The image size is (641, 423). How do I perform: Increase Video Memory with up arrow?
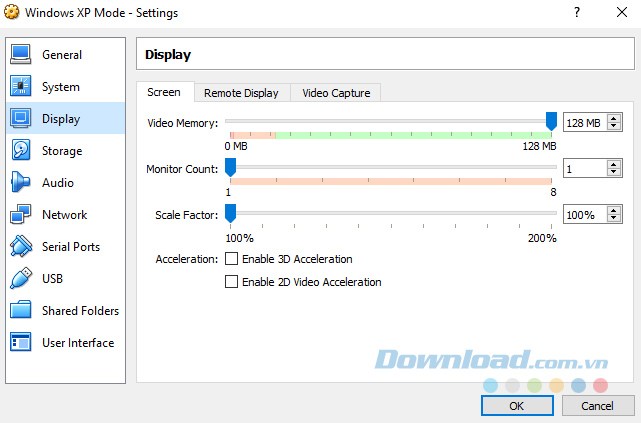tap(614, 119)
